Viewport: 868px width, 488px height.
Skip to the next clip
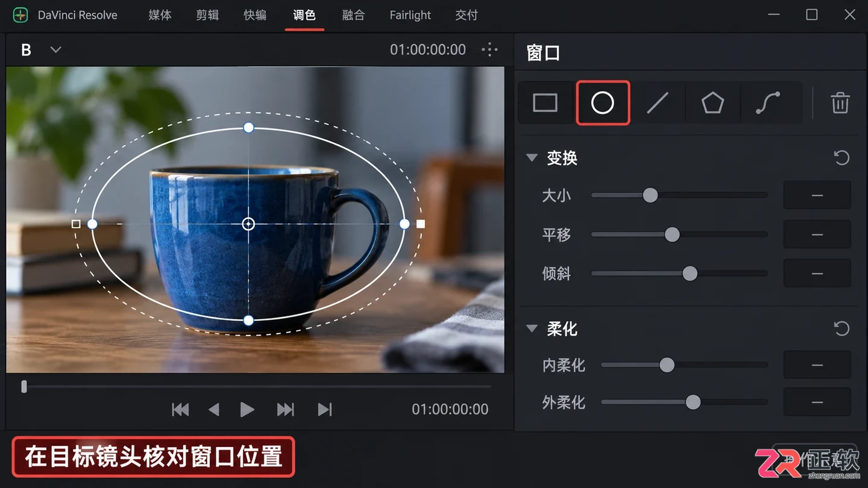tap(285, 410)
